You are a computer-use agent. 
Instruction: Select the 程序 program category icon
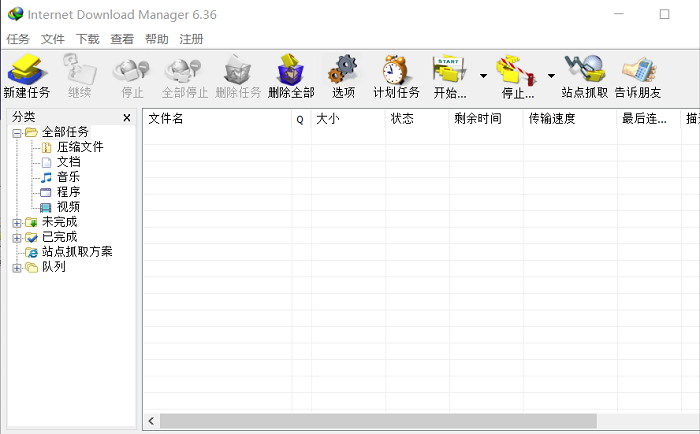point(46,192)
